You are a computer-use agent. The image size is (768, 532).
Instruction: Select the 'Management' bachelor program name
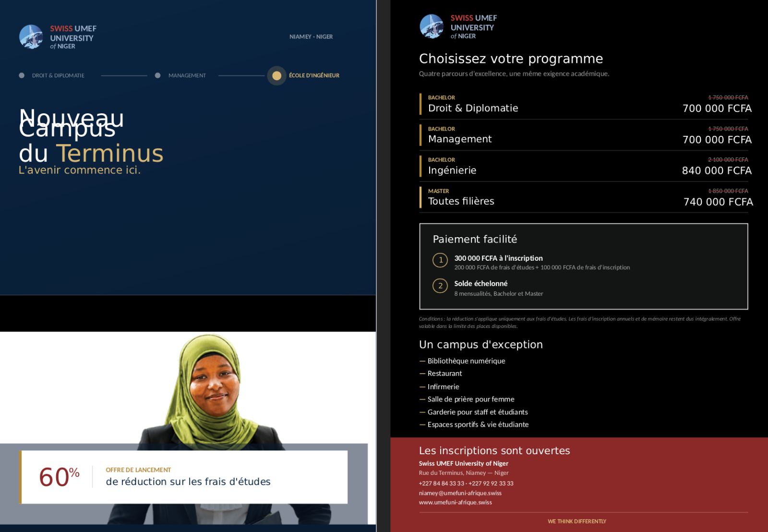460,139
